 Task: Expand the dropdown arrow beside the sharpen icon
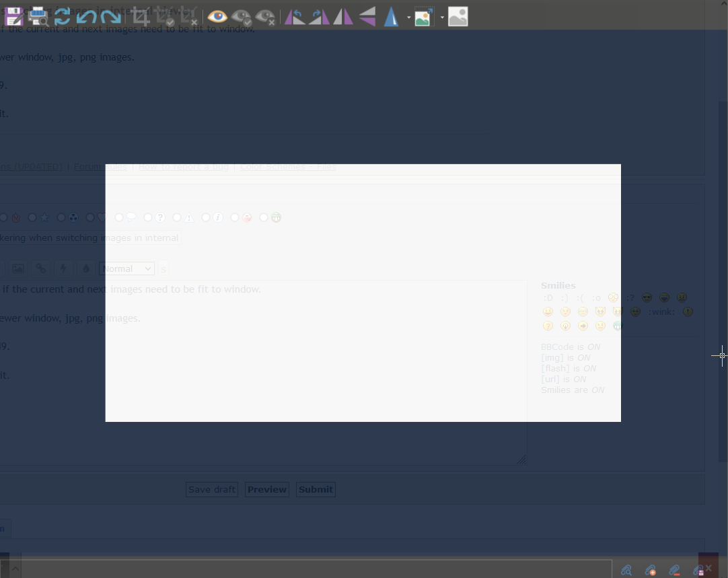coord(408,17)
